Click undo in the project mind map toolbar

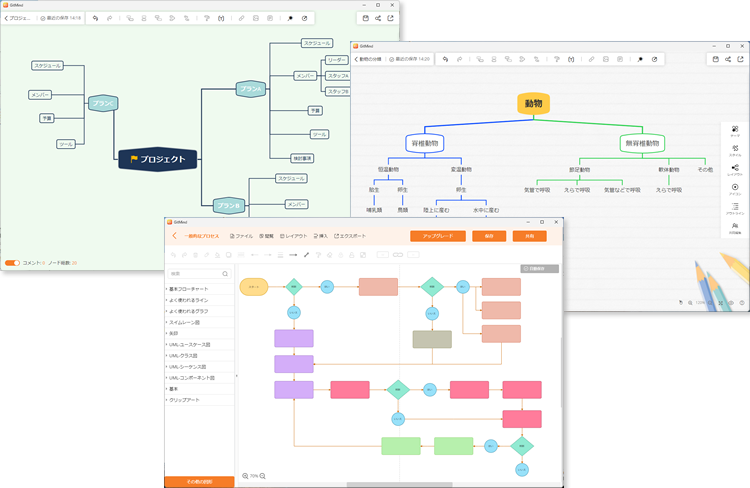[x=95, y=18]
